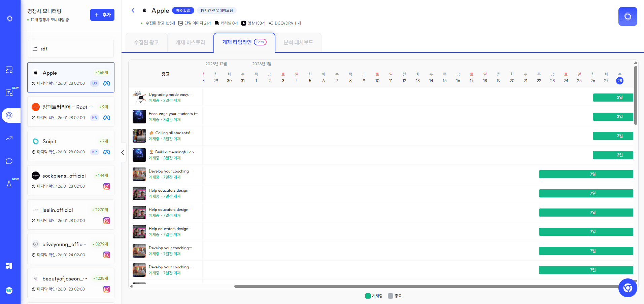Click Instagram icon on sockpiens_official card
The width and height of the screenshot is (644, 304).
coord(107,186)
